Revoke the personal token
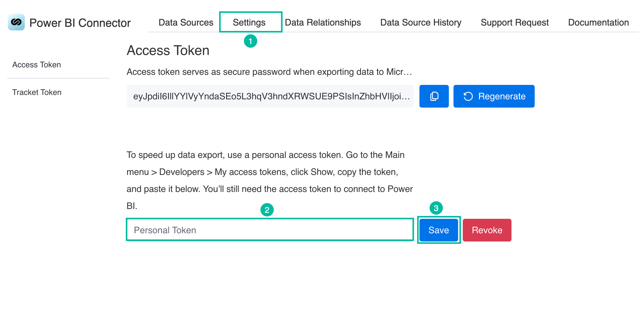Screen dimensions: 644x322 click(x=487, y=230)
